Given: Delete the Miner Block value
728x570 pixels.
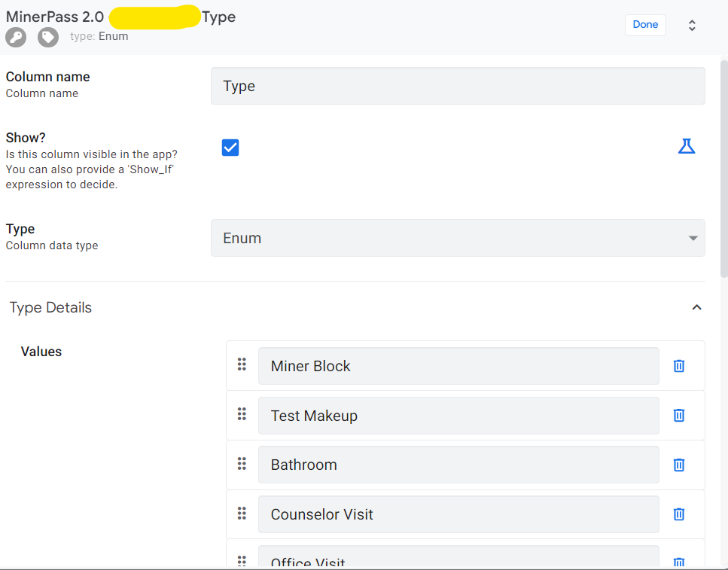Looking at the screenshot, I should tap(678, 366).
